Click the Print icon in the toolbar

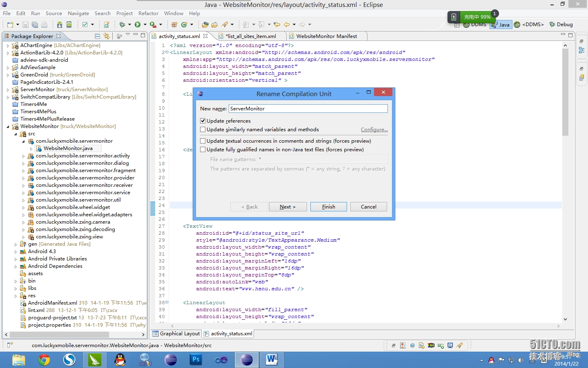[x=44, y=25]
